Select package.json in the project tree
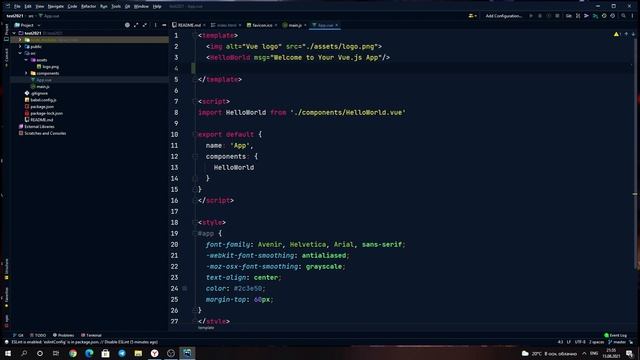 point(39,107)
